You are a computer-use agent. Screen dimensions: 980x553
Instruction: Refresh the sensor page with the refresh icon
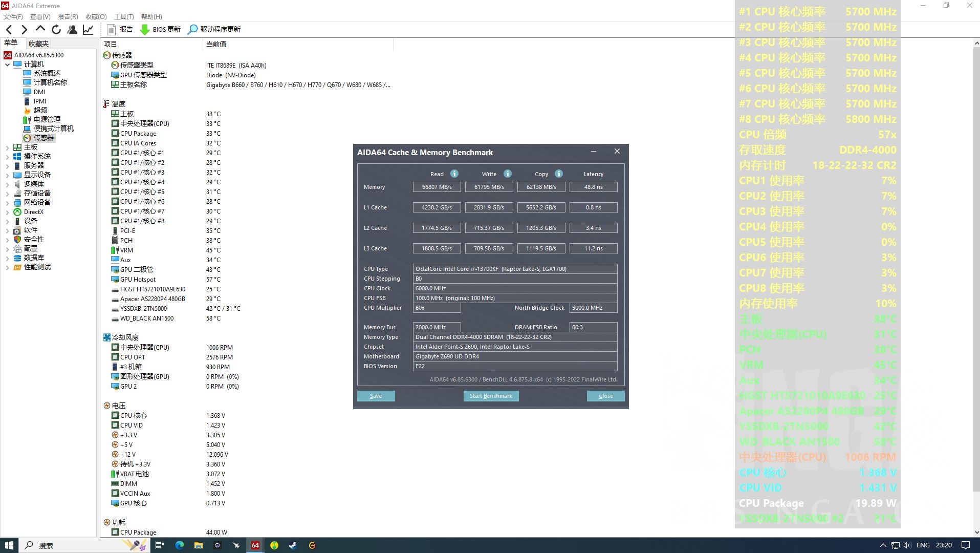point(56,30)
